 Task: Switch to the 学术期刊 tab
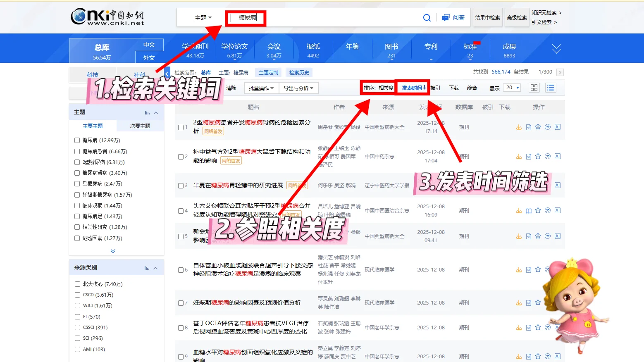point(195,48)
